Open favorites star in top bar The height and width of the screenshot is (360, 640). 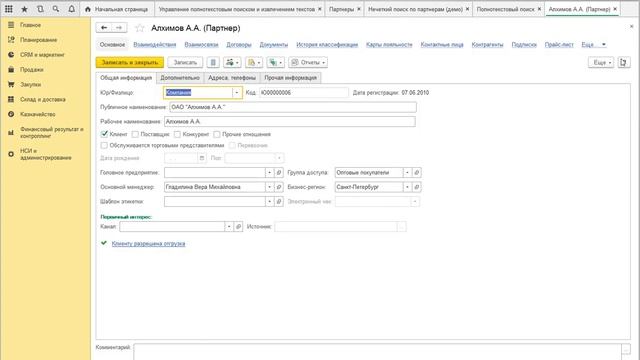pyautogui.click(x=24, y=9)
